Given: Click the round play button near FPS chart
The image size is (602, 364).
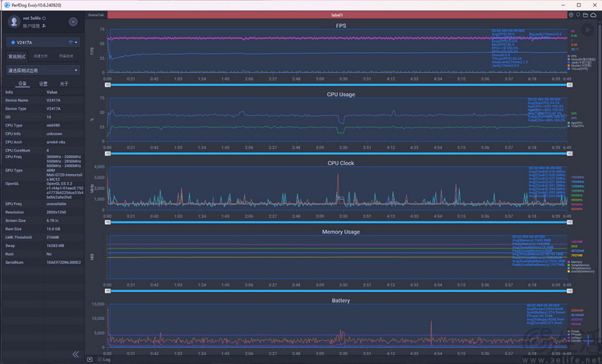Looking at the screenshot, I should [587, 30].
